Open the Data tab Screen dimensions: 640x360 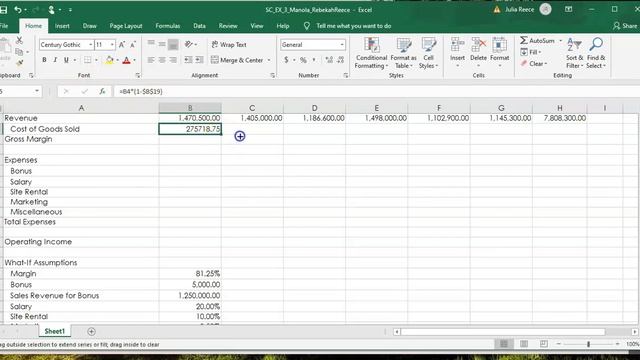click(199, 26)
